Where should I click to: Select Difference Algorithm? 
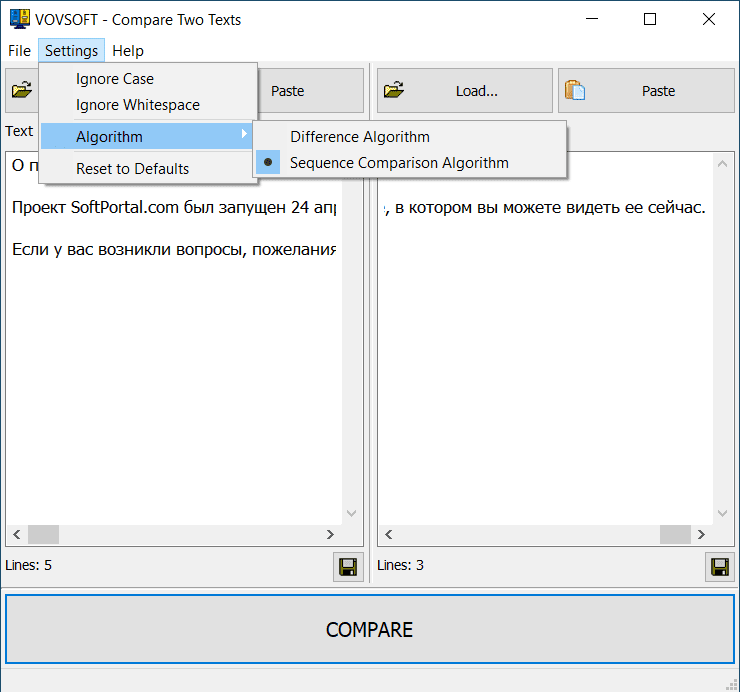[410, 137]
